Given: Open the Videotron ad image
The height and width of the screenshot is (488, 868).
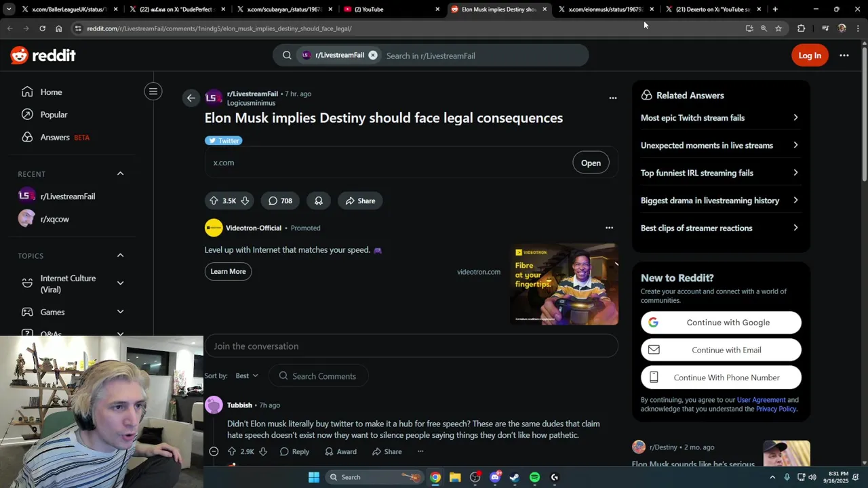Looking at the screenshot, I should tap(564, 284).
